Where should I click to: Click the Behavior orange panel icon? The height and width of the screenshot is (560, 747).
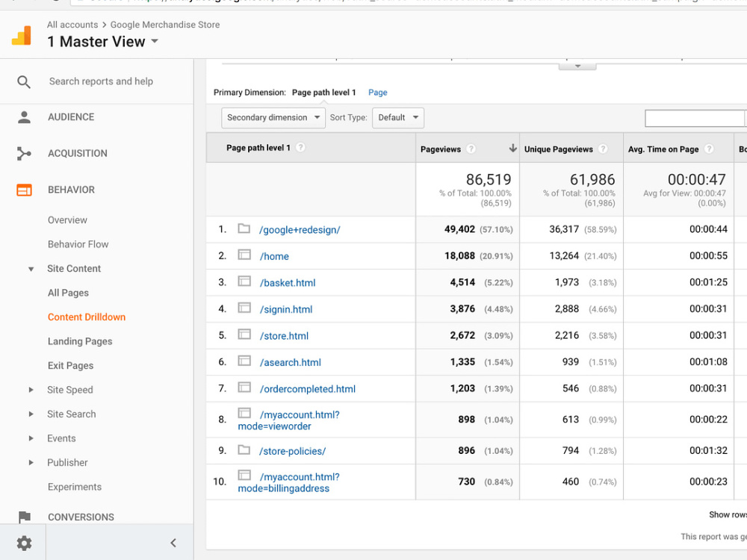(24, 190)
